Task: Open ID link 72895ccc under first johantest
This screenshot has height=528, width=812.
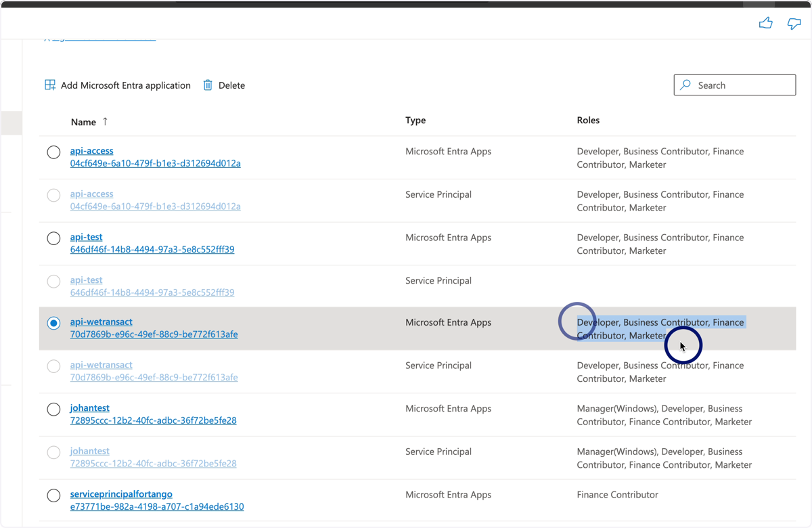Action: pos(154,420)
